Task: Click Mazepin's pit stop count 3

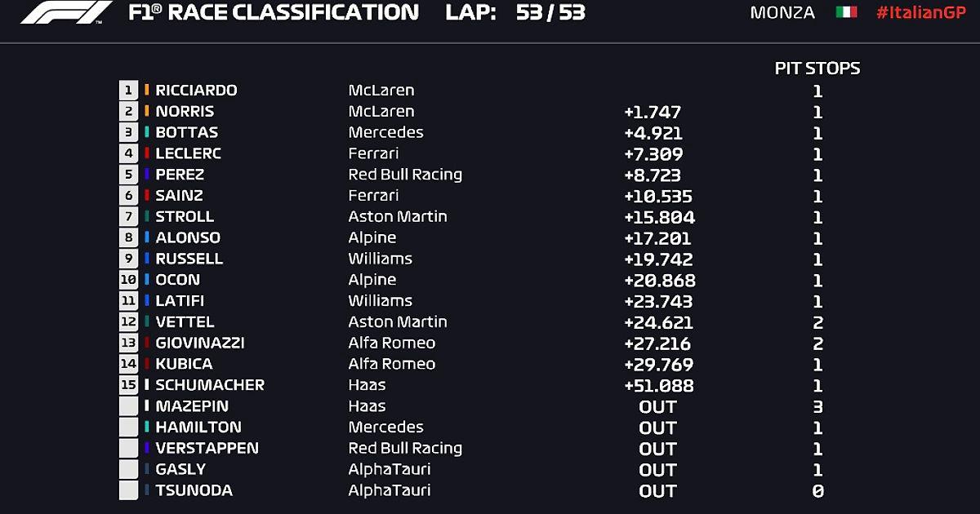Action: click(817, 406)
